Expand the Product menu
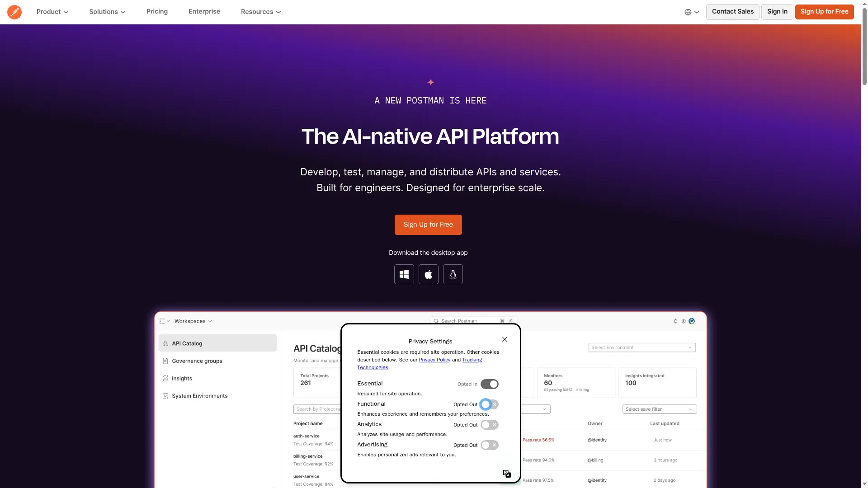Screen dimensions: 868x488 click(52, 12)
